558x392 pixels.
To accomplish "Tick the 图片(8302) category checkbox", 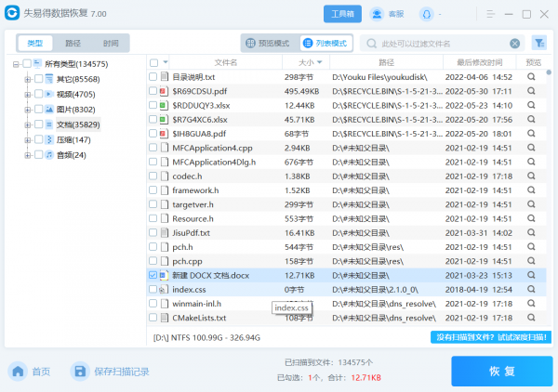I will (x=38, y=109).
